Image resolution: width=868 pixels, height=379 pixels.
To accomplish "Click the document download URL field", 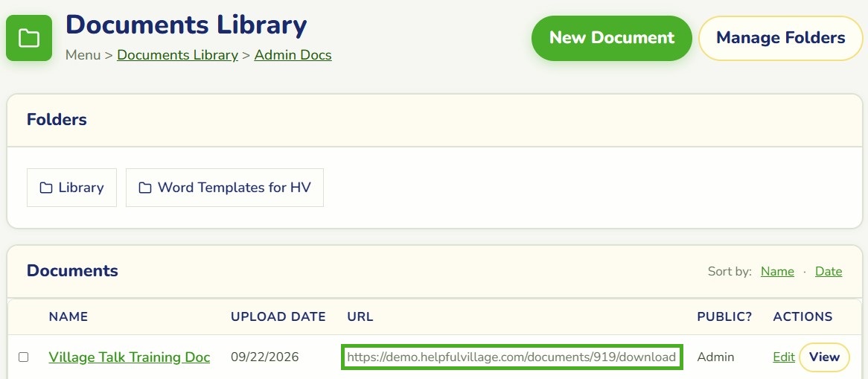I will (512, 357).
